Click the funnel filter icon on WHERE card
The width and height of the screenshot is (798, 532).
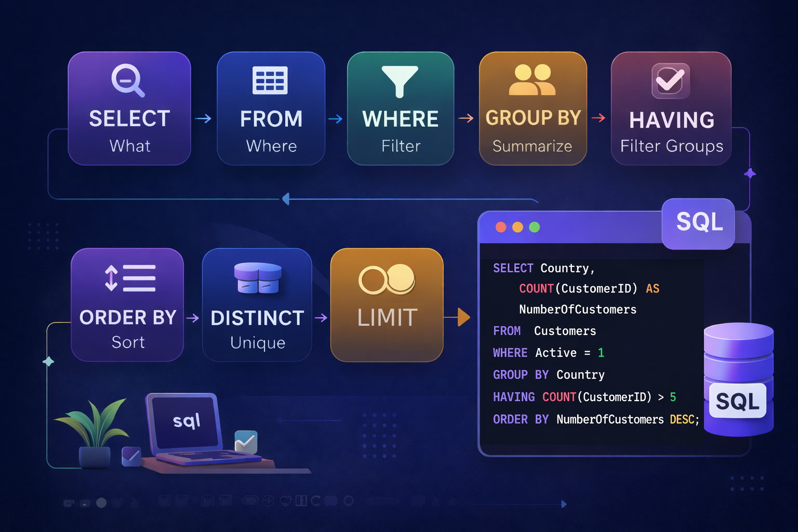[400, 82]
